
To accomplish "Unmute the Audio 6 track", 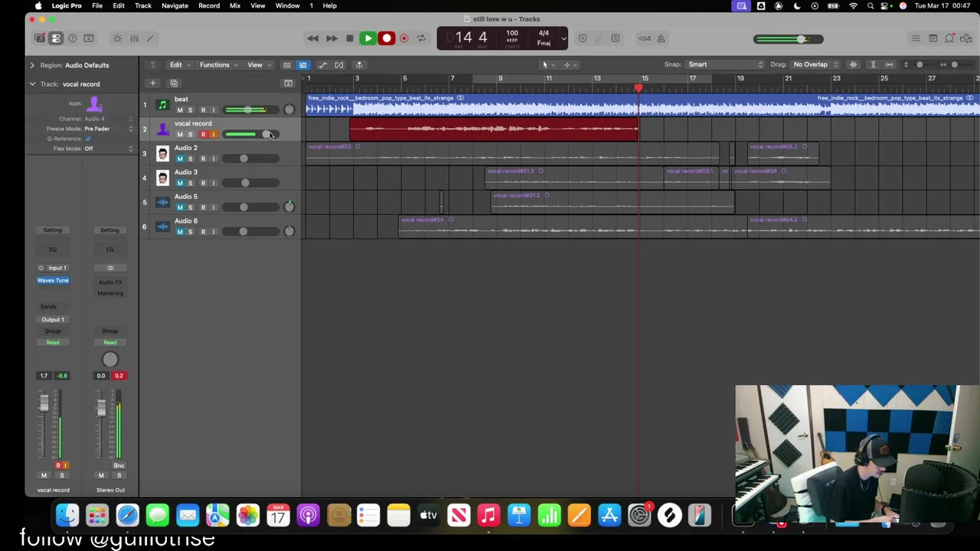I will pos(180,232).
